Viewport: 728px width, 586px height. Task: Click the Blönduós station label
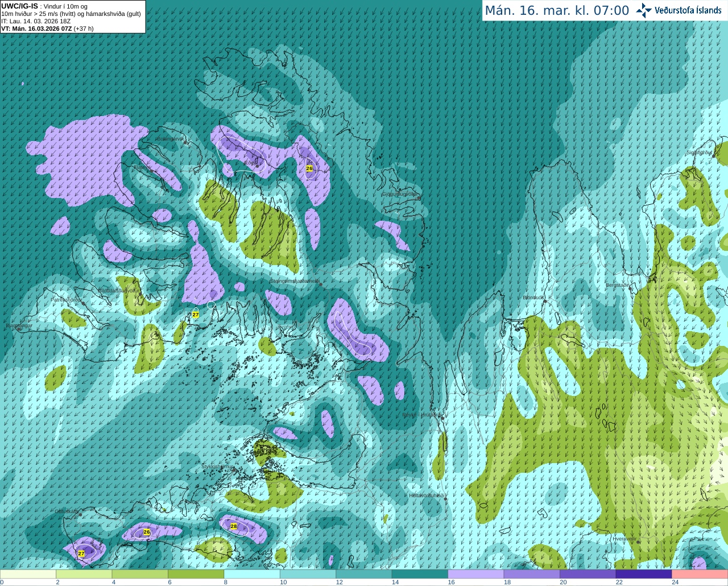533,298
